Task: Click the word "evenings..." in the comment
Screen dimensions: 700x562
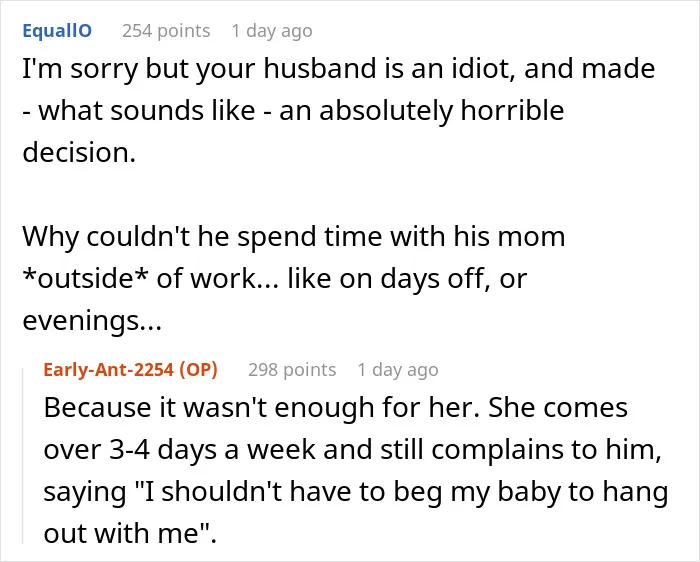Action: pyautogui.click(x=92, y=321)
